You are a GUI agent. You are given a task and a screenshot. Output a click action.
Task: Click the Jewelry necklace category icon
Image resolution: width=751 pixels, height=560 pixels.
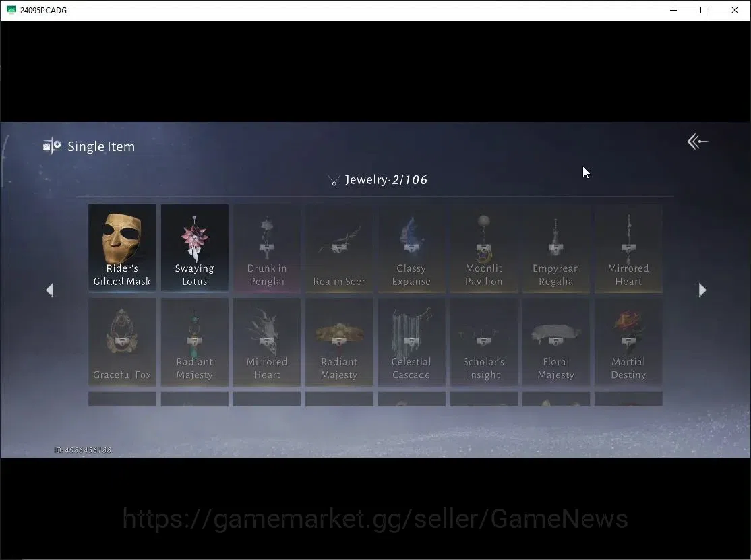pyautogui.click(x=334, y=180)
